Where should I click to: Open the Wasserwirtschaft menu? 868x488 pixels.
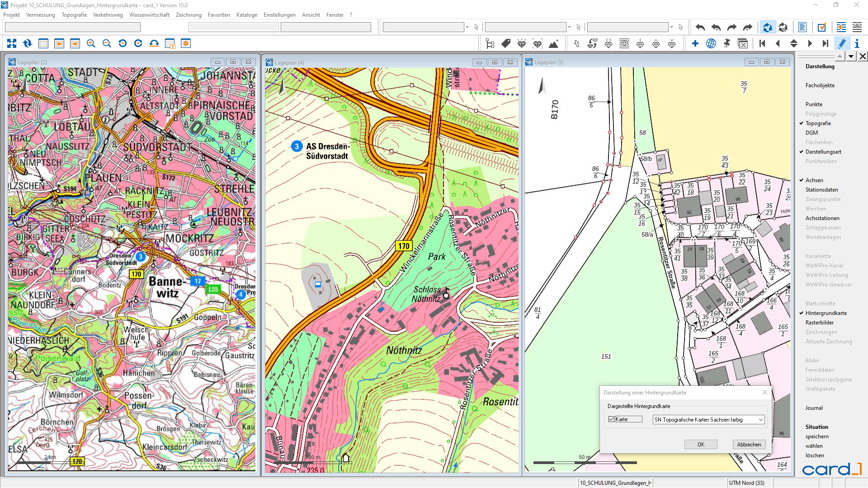149,15
